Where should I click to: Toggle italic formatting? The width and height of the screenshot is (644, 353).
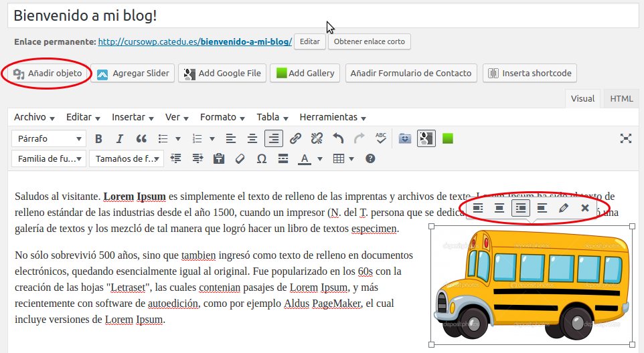tap(120, 139)
